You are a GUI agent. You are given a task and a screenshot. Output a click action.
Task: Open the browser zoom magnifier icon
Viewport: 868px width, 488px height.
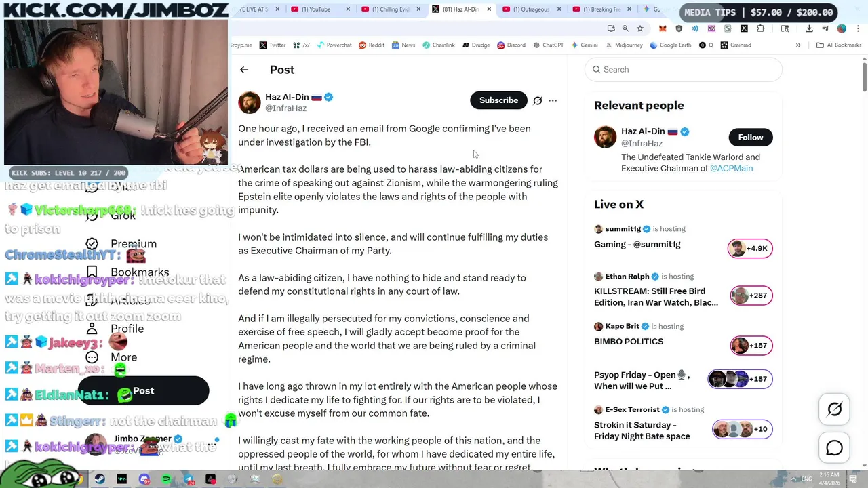625,28
